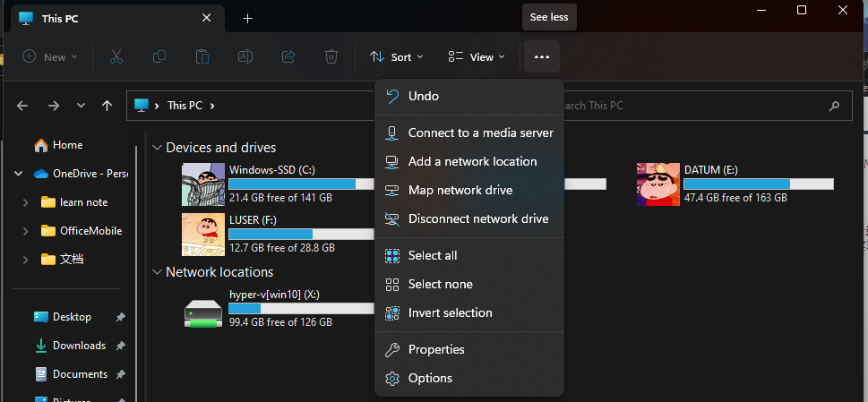Click the Rename icon in toolbar
The height and width of the screenshot is (402, 868).
tap(245, 56)
